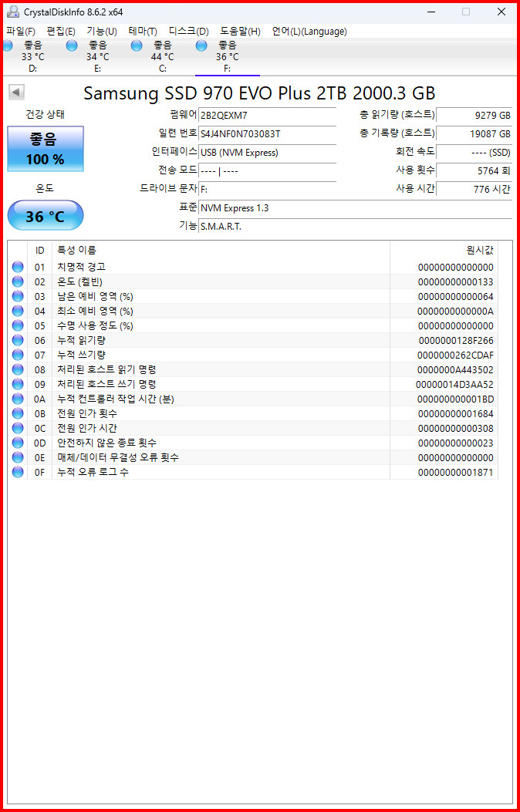The width and height of the screenshot is (520, 812).
Task: Click raw value 00000000000308
Action: pyautogui.click(x=455, y=429)
